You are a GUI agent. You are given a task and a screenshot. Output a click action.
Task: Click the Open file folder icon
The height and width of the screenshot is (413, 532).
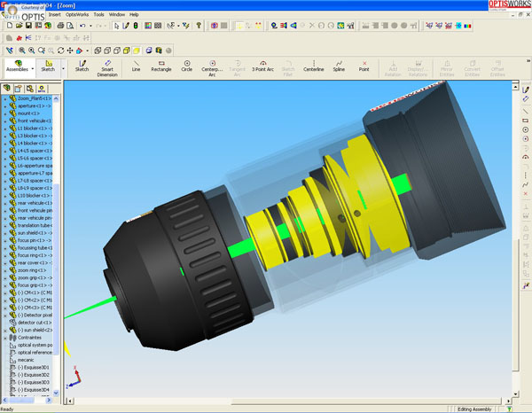tap(20, 26)
